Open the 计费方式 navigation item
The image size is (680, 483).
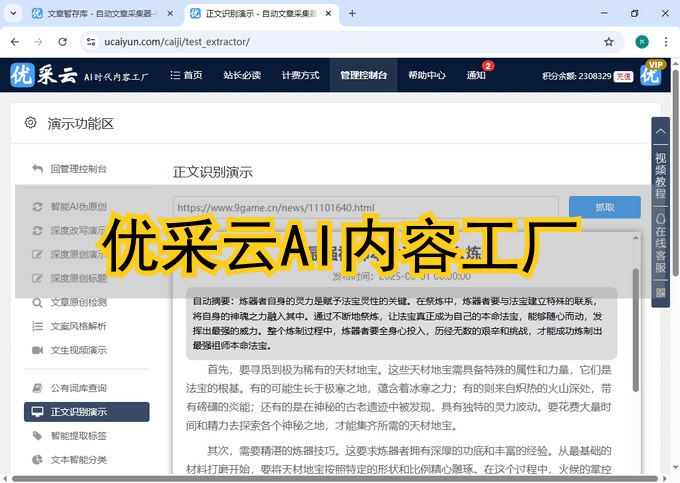tap(300, 75)
